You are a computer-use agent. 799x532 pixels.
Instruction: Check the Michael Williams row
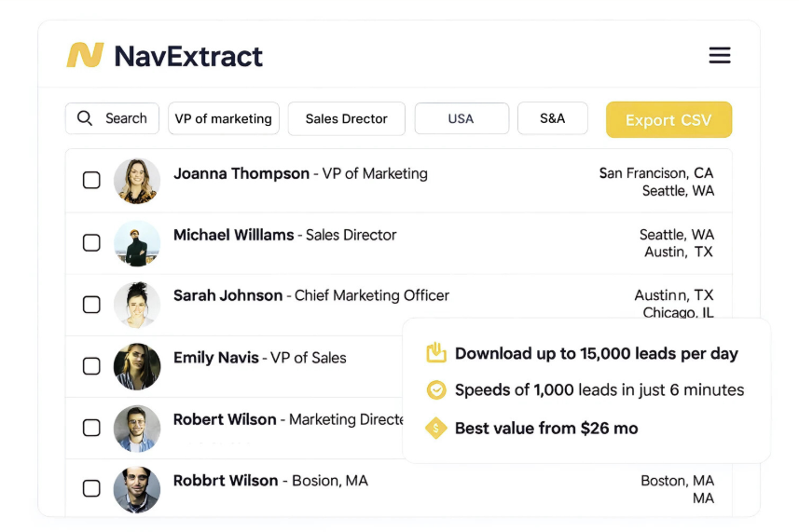click(91, 243)
